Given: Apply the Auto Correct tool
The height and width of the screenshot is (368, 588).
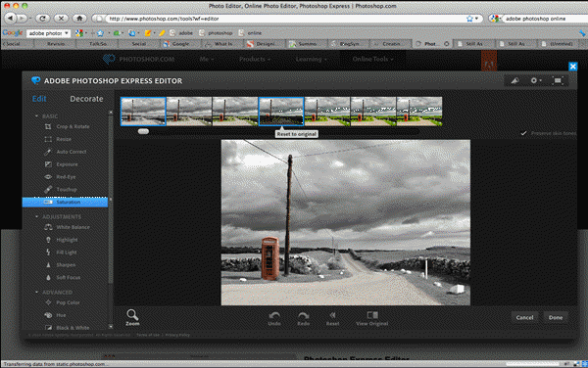Looking at the screenshot, I should 66,152.
